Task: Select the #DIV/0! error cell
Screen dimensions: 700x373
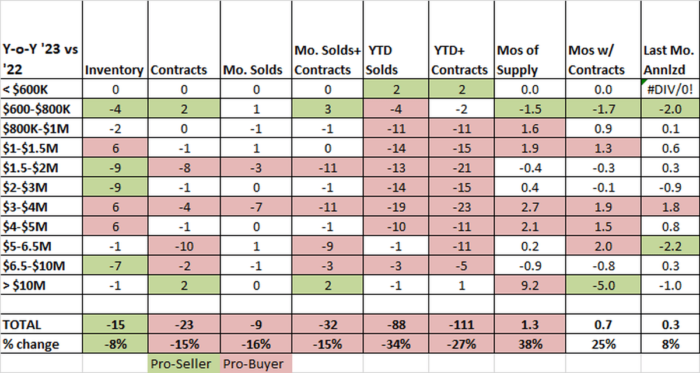Action: tap(670, 89)
